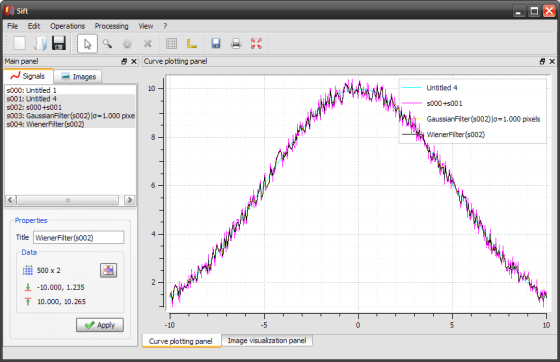Open the Operations menu
Image resolution: width=560 pixels, height=362 pixels.
click(x=68, y=26)
